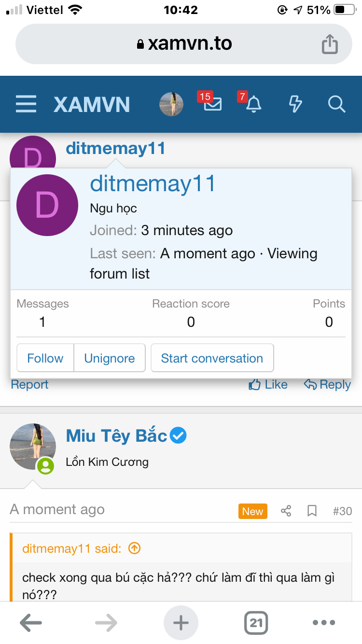Bookmark post #30
Image resolution: width=362 pixels, height=644 pixels.
(x=312, y=511)
